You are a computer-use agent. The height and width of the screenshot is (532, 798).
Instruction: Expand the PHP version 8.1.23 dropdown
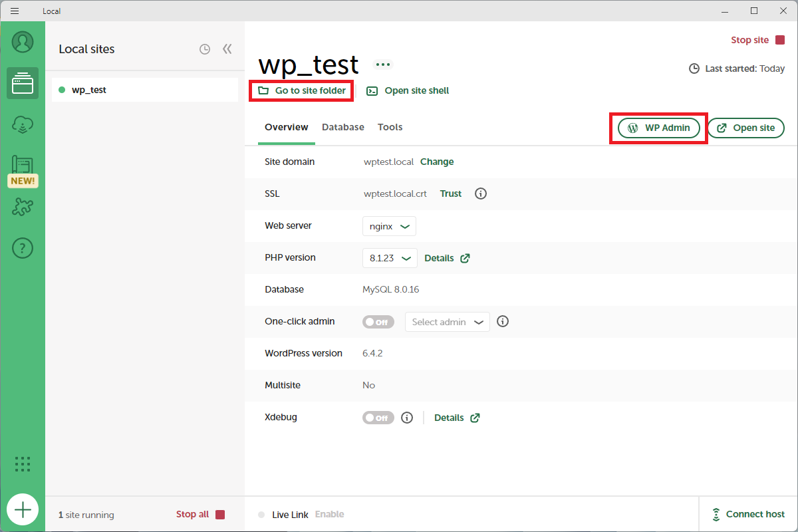390,258
